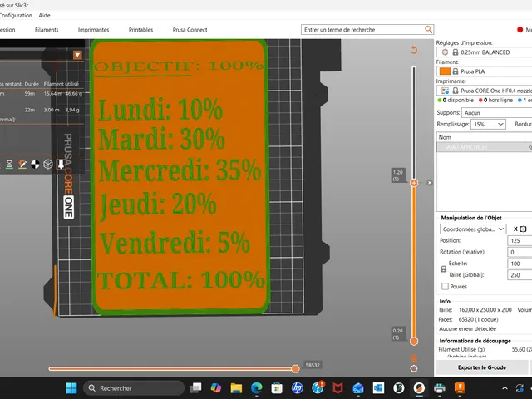This screenshot has height=399, width=532.
Task: Open Microsoft Store from the taskbar
Action: pyautogui.click(x=277, y=388)
